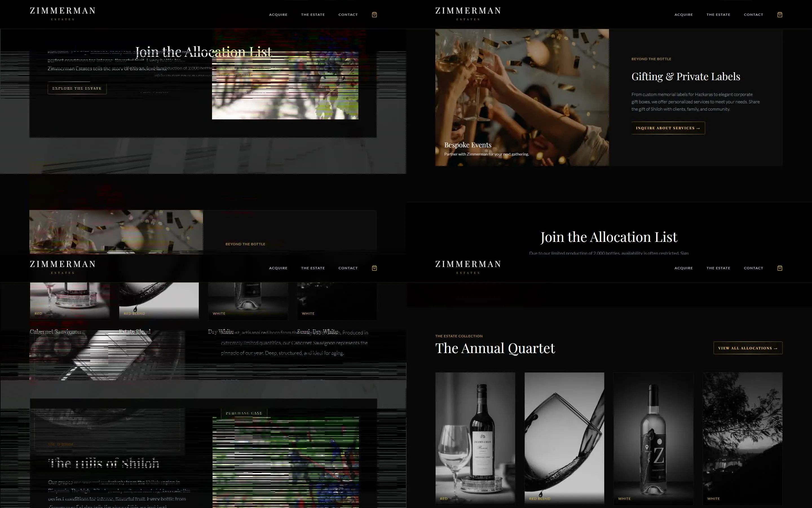This screenshot has height=508, width=812.
Task: Click the glitched Purchase Case button
Action: coord(244,413)
